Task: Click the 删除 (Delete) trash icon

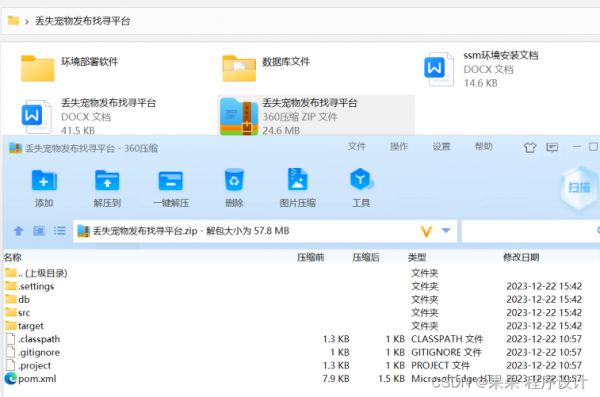Action: (x=234, y=180)
